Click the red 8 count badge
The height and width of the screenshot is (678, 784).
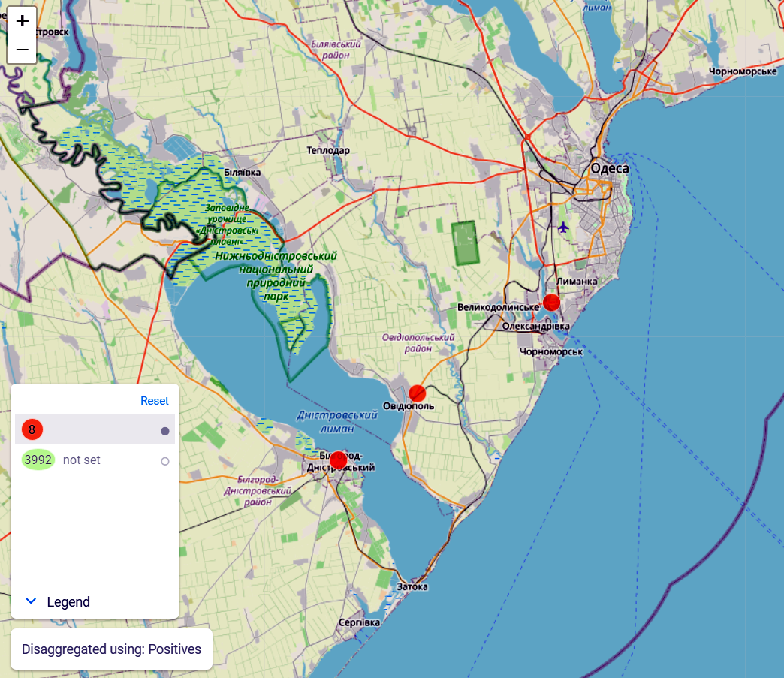32,429
